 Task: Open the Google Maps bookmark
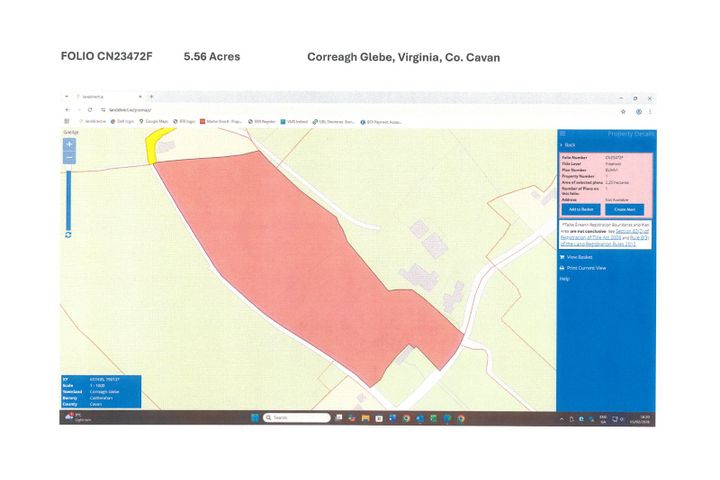coord(156,121)
